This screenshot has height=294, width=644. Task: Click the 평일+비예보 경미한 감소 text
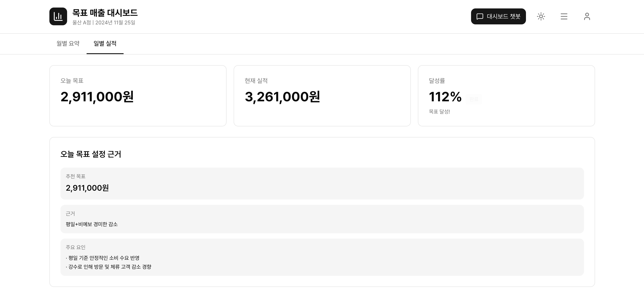pyautogui.click(x=91, y=224)
